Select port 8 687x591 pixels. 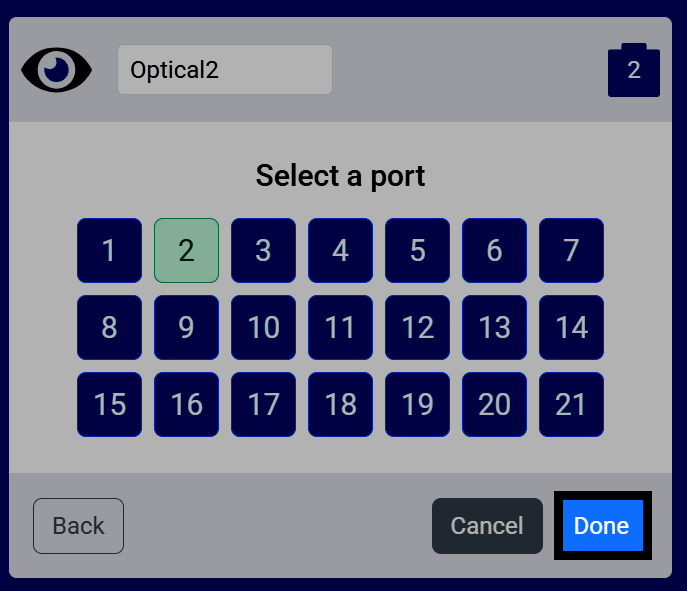(x=110, y=327)
